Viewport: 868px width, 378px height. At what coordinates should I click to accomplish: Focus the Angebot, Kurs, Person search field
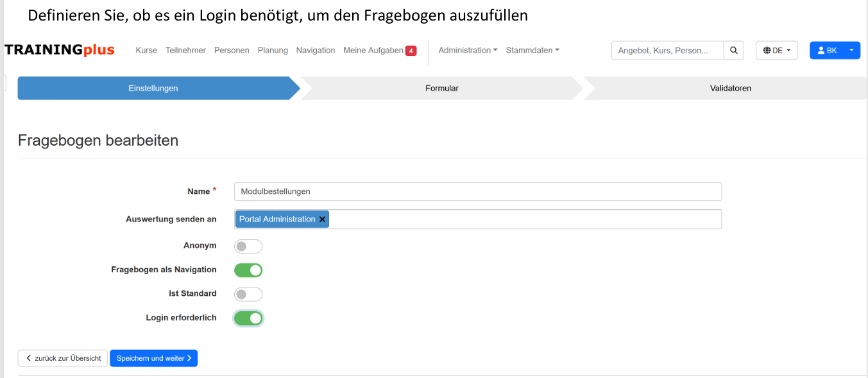coord(667,50)
